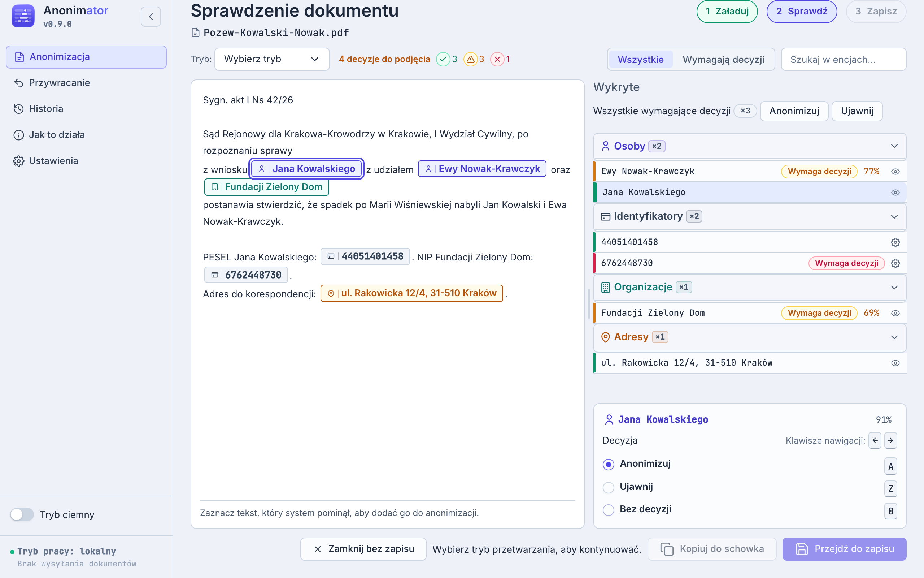Click Kopiuj do schowka button

712,549
